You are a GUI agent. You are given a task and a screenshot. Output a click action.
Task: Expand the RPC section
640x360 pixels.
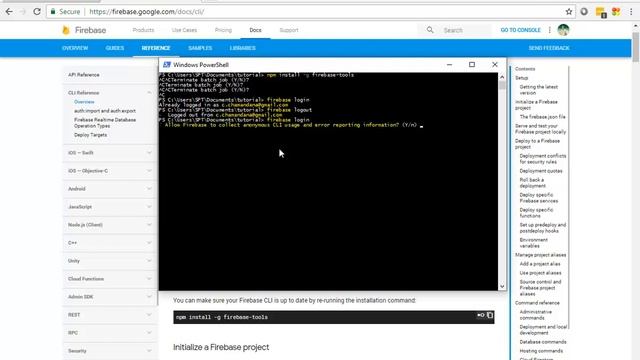[x=109, y=333]
